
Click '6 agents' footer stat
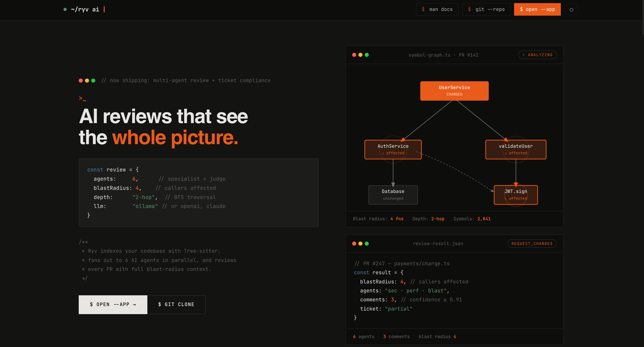coord(364,337)
